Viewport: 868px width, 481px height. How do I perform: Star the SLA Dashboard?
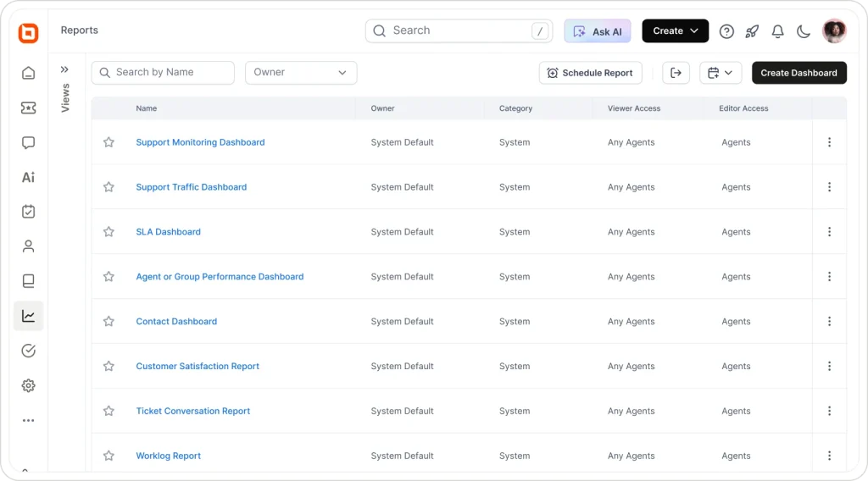tap(109, 232)
